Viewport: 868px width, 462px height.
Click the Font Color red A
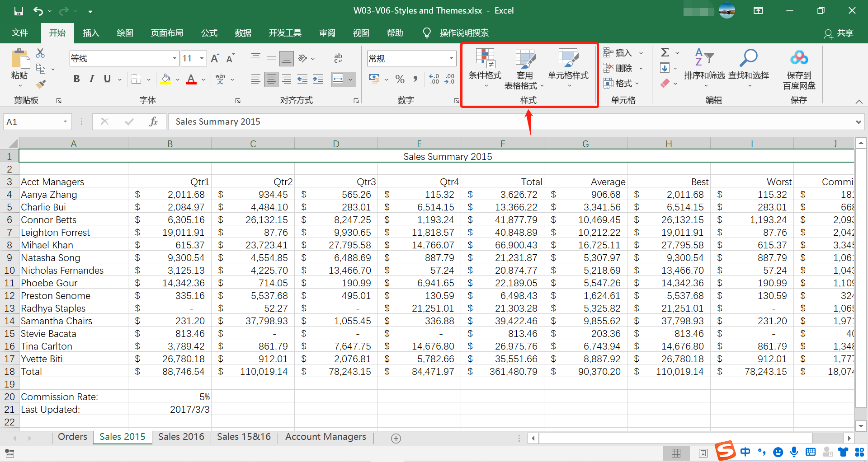(191, 79)
